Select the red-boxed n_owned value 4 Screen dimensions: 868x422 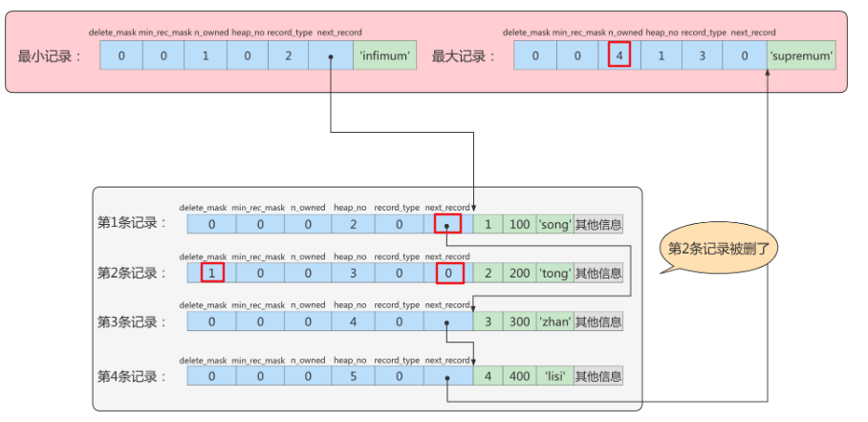(619, 56)
